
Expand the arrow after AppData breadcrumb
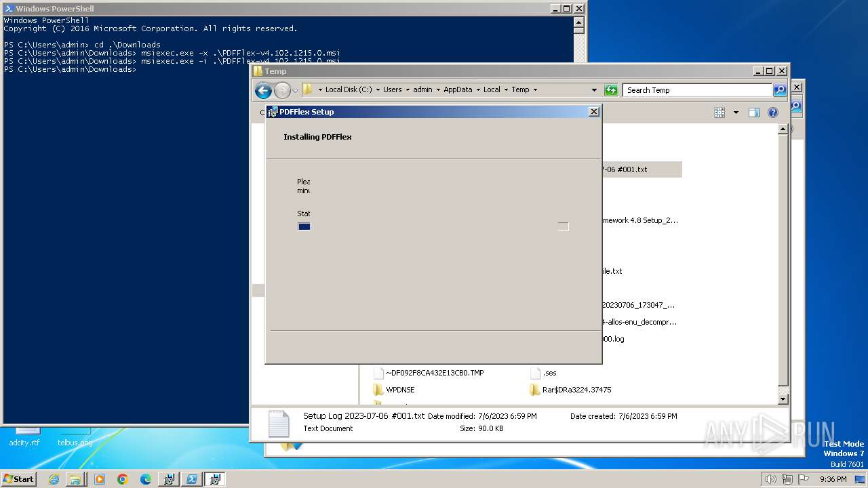tap(478, 89)
